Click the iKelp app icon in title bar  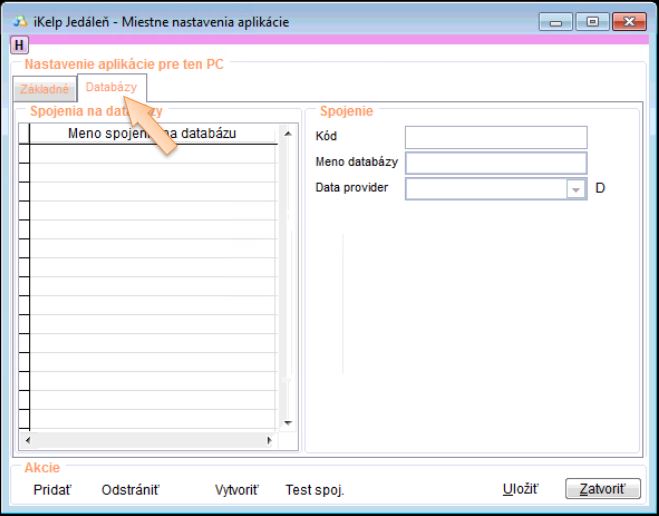pyautogui.click(x=19, y=21)
